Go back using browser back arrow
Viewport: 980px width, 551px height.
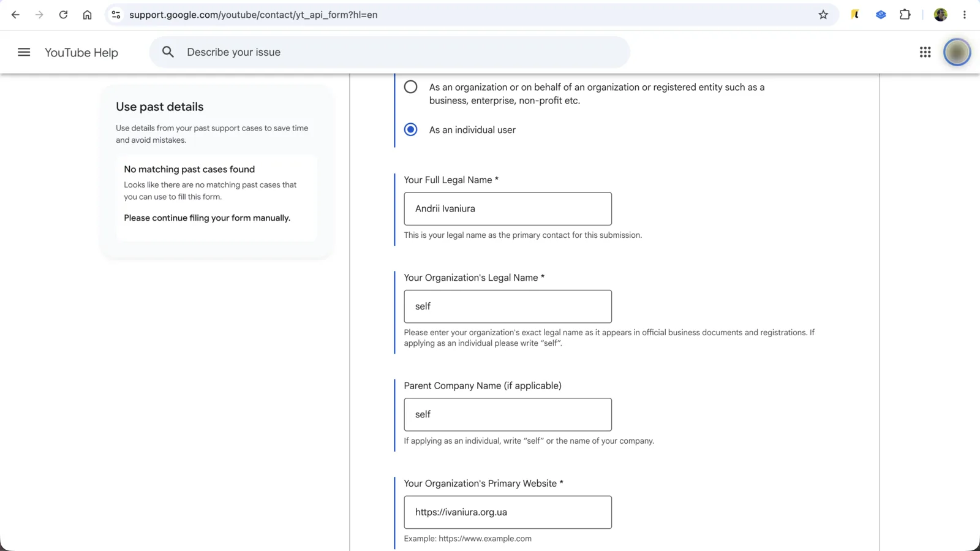click(15, 15)
